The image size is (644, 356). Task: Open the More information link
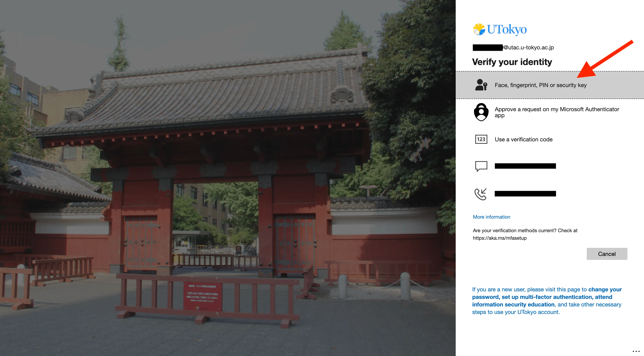(491, 217)
